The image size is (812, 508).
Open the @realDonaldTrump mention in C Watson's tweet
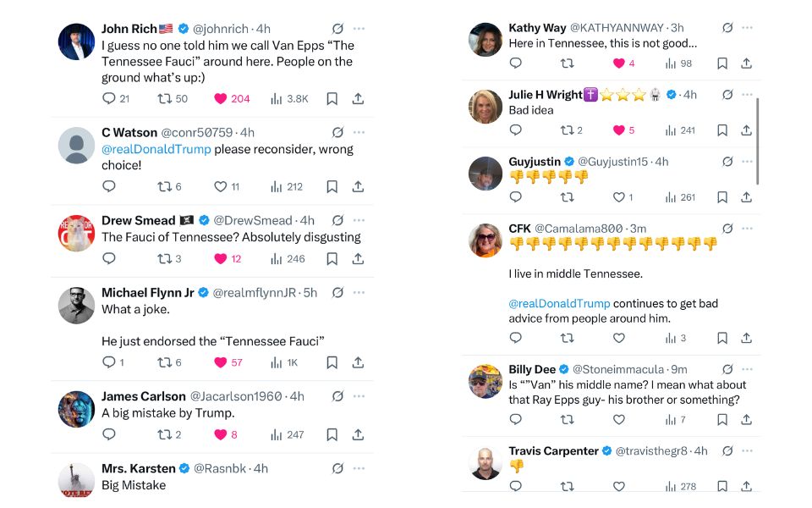tap(156, 149)
